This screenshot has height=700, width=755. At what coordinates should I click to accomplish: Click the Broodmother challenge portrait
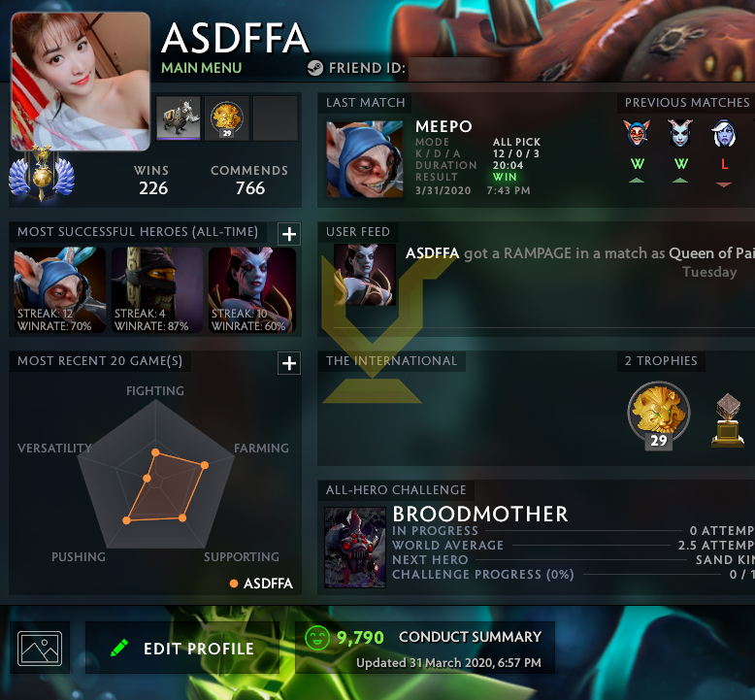coord(355,548)
